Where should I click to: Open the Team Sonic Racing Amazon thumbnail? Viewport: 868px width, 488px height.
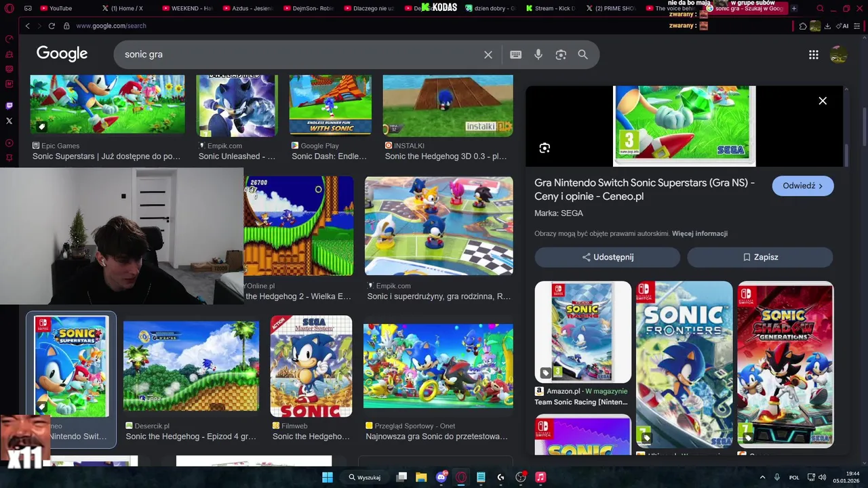tap(583, 332)
